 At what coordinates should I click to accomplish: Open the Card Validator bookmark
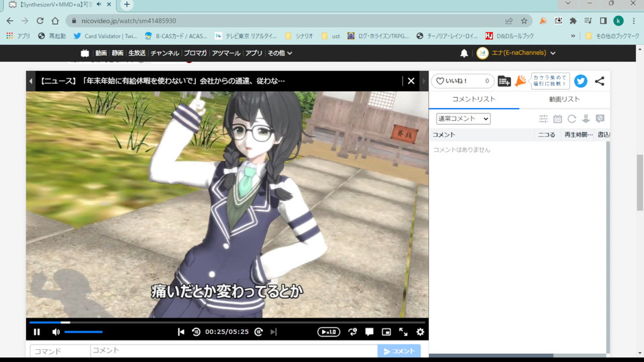click(x=105, y=36)
